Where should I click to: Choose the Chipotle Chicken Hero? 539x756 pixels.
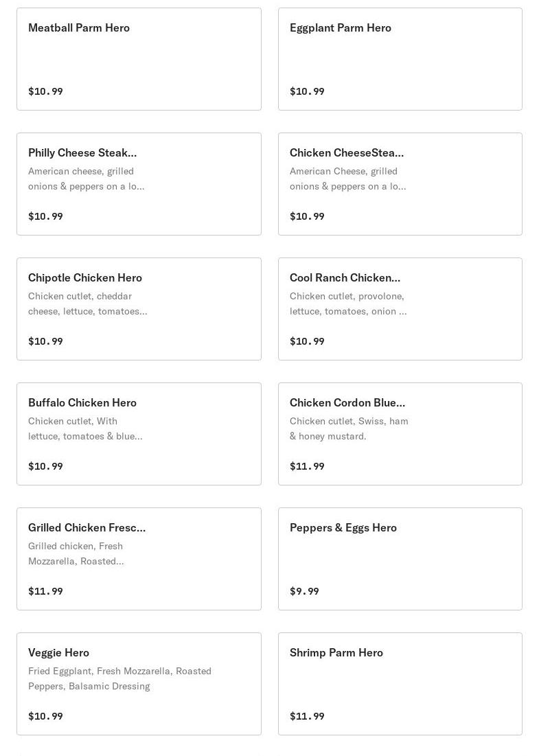pos(139,309)
